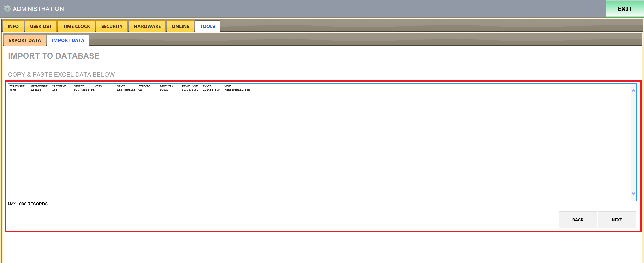Click the Administration gear icon

point(7,9)
